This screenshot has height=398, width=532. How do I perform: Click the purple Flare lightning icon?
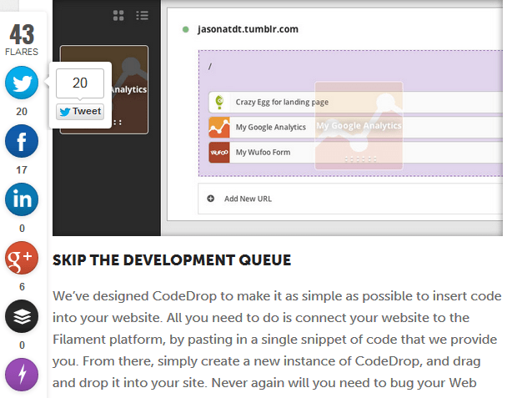click(x=22, y=375)
